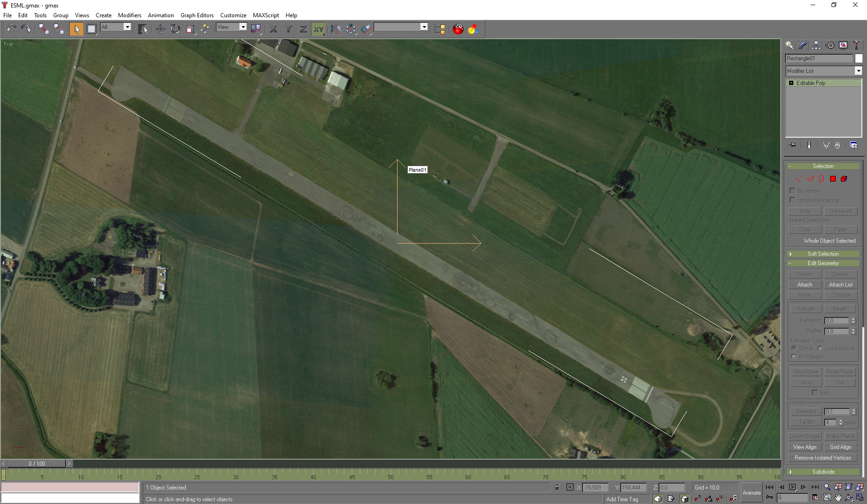Select Vertex sub-object level icon
867x504 pixels.
799,179
